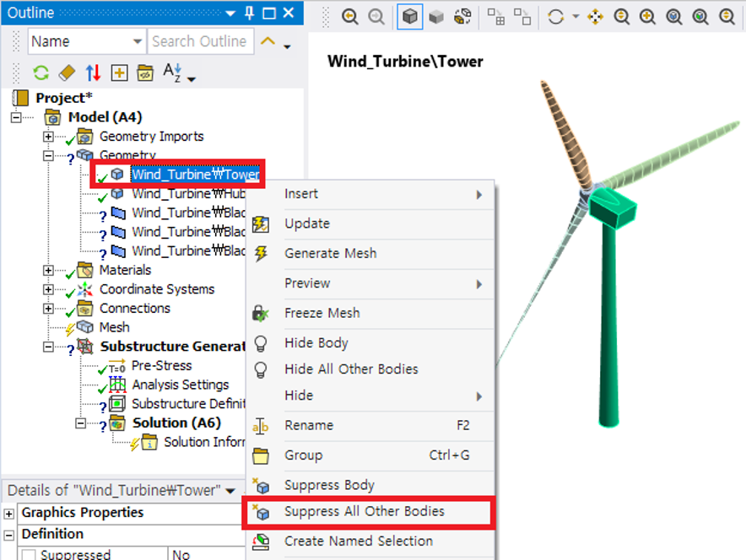
Task: Click the Search Outline input field
Action: [x=199, y=41]
